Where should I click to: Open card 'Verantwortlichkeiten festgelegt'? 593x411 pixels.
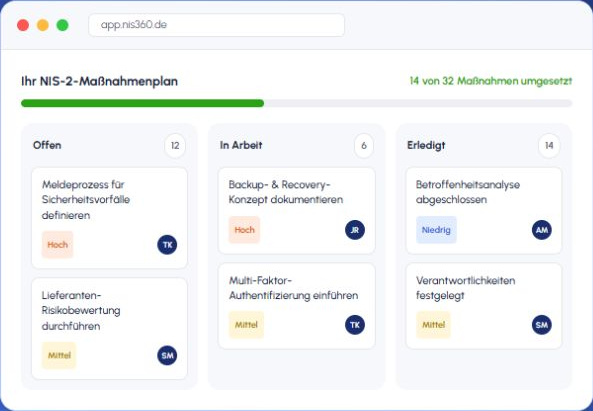click(x=484, y=306)
